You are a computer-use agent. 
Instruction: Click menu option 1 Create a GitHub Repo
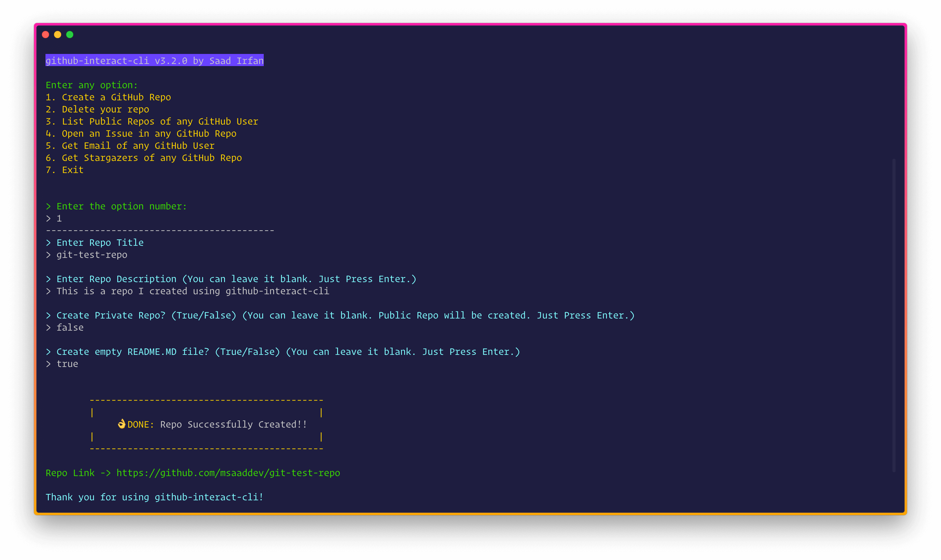108,97
